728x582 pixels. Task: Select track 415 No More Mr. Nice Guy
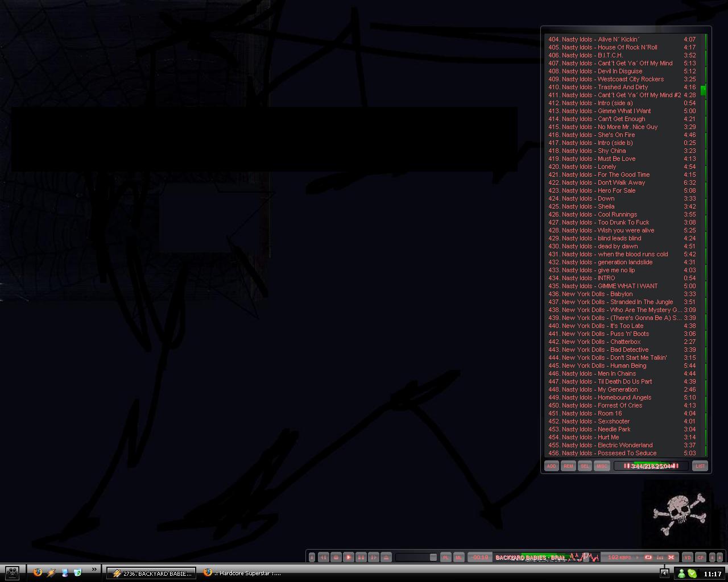622,127
